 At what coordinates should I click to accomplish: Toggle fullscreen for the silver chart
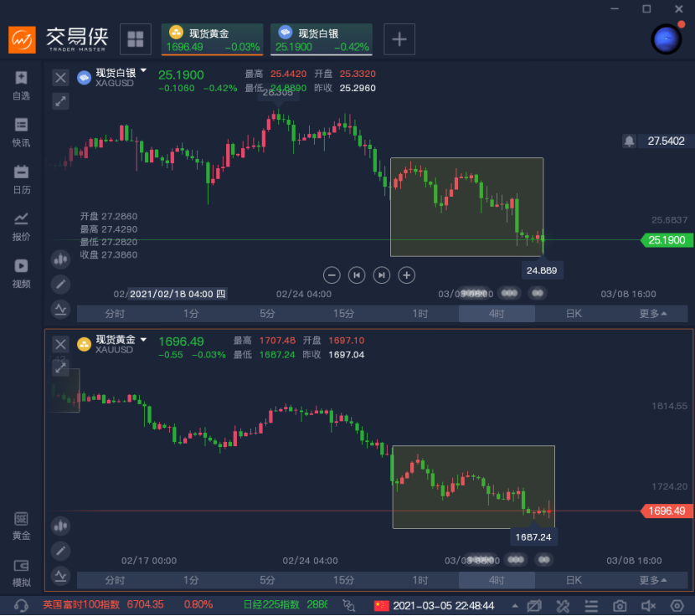click(60, 101)
